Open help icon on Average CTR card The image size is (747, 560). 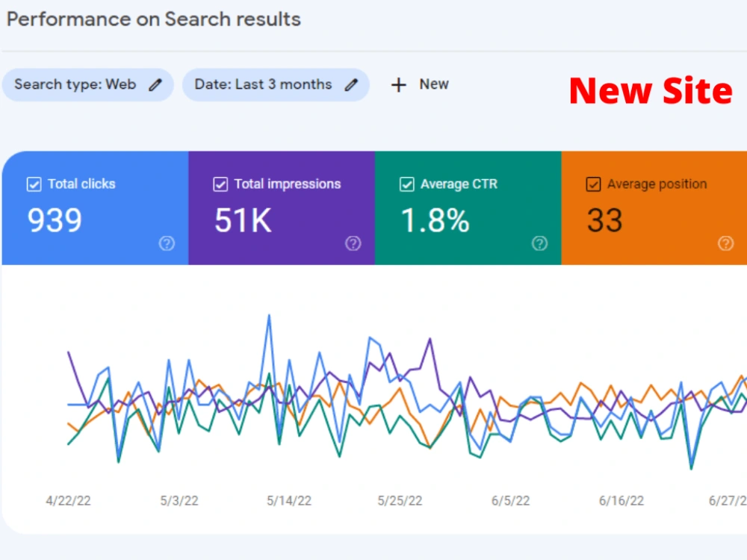tap(539, 243)
